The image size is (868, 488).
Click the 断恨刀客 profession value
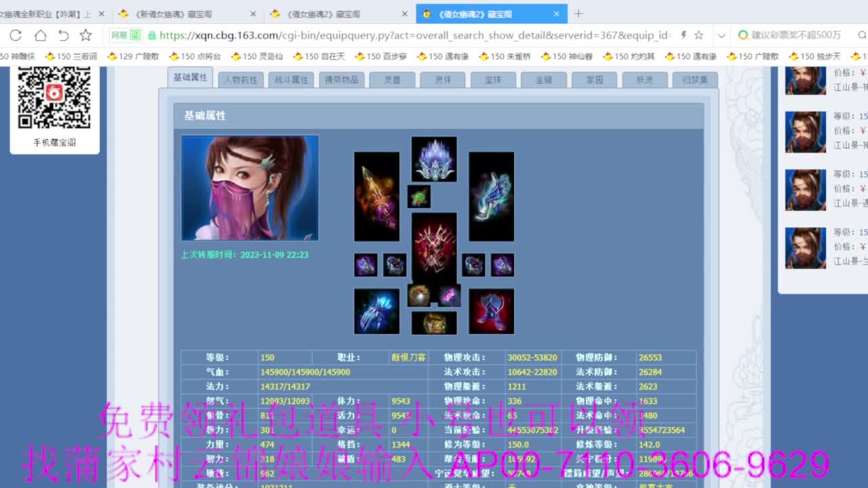pyautogui.click(x=408, y=357)
